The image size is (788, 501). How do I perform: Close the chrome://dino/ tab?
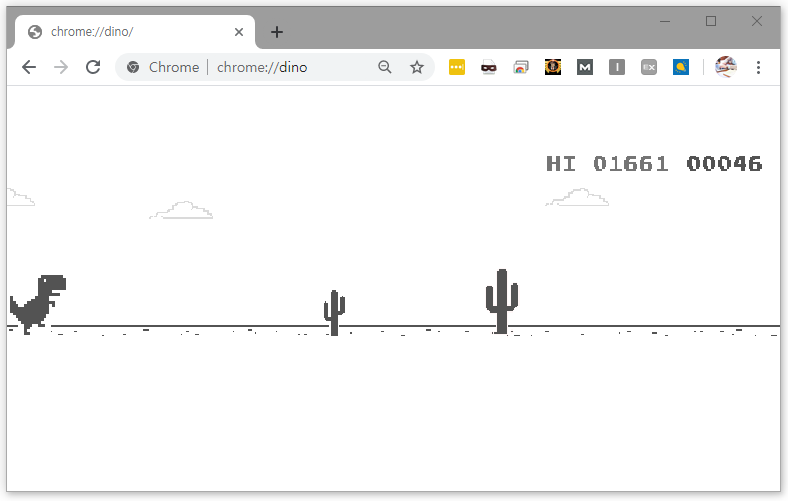tap(239, 32)
